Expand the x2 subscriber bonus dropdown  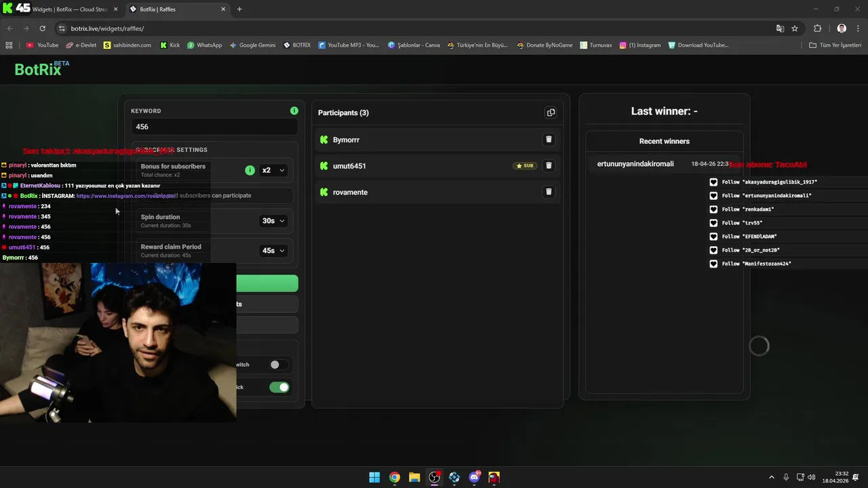(x=274, y=170)
